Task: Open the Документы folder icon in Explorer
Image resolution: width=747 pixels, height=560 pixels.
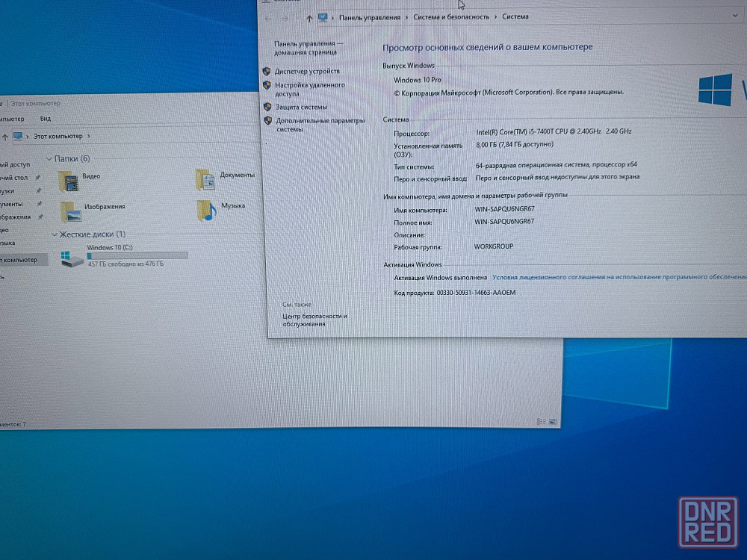Action: point(206,180)
